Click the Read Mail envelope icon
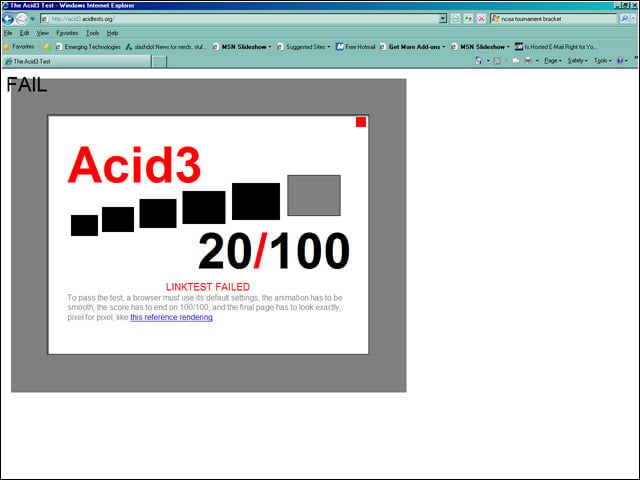This screenshot has width=640, height=480. (x=516, y=61)
